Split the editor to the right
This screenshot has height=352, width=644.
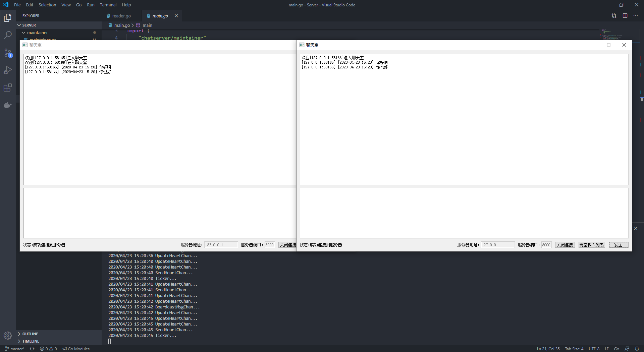point(625,16)
